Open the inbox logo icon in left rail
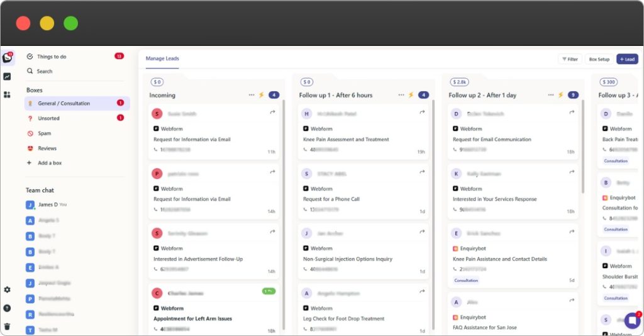 pos(8,58)
